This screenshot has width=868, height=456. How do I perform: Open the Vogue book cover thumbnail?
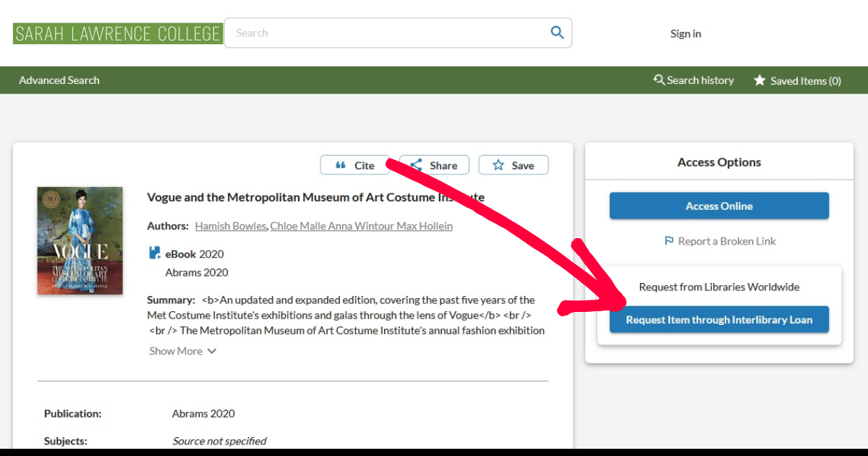80,241
